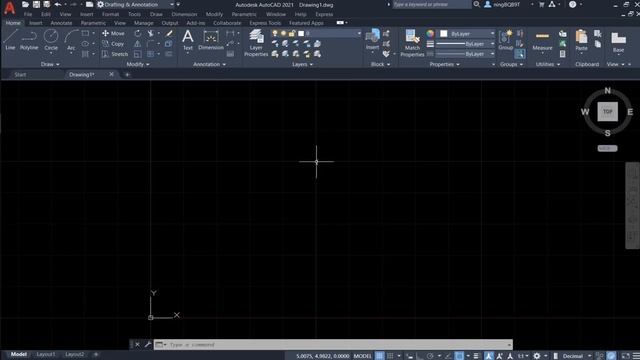This screenshot has width=640, height=360.
Task: Open the File menu
Action: 28,14
